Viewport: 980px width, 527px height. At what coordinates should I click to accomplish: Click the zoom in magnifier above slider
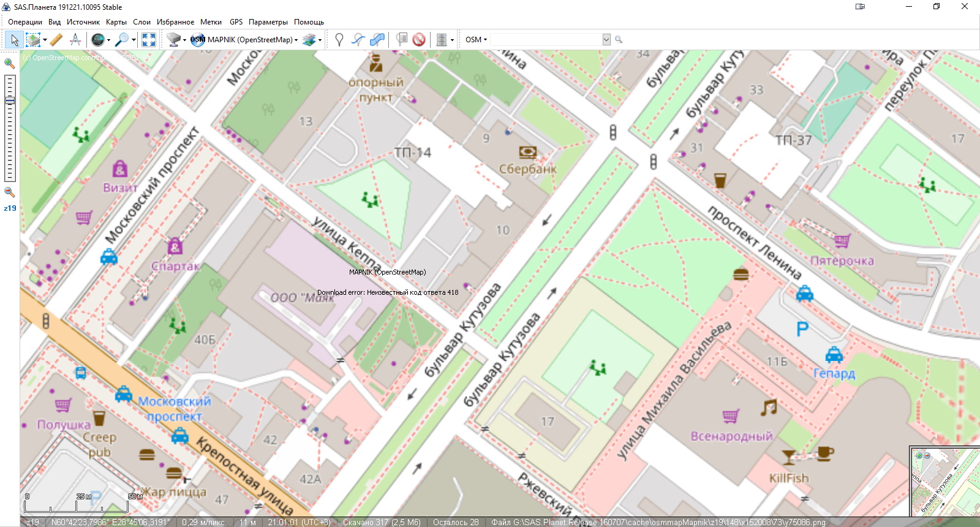click(9, 63)
